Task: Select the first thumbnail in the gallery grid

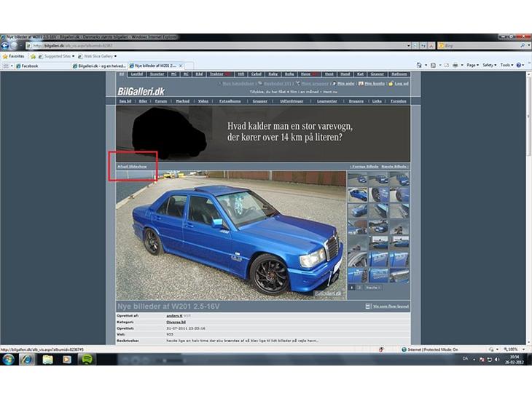Action: 358,180
